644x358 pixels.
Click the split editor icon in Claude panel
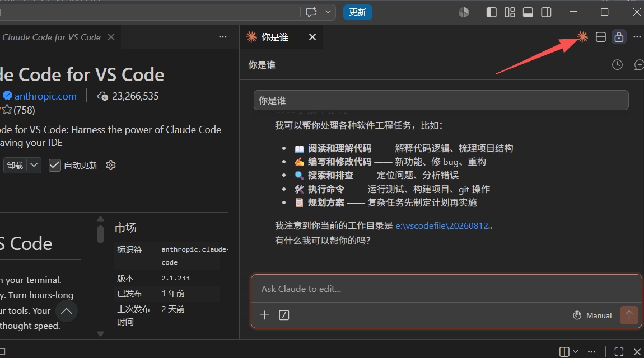(600, 37)
